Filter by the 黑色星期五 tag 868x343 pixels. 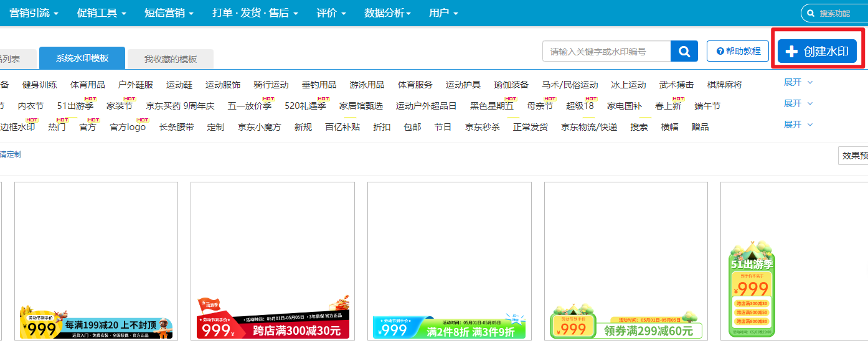click(491, 106)
